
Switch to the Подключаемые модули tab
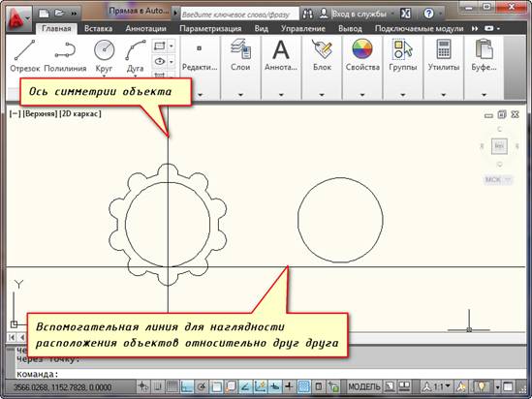[419, 28]
